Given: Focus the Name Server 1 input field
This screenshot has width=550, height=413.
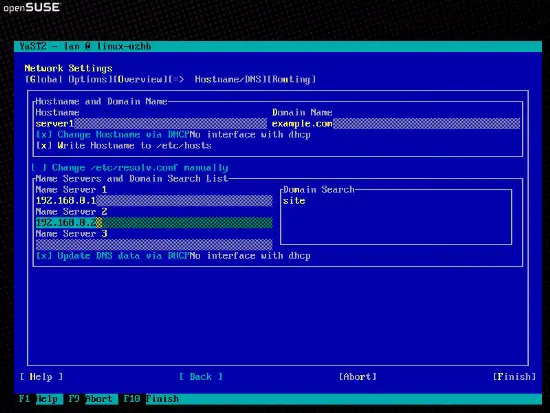Looking at the screenshot, I should coord(154,201).
